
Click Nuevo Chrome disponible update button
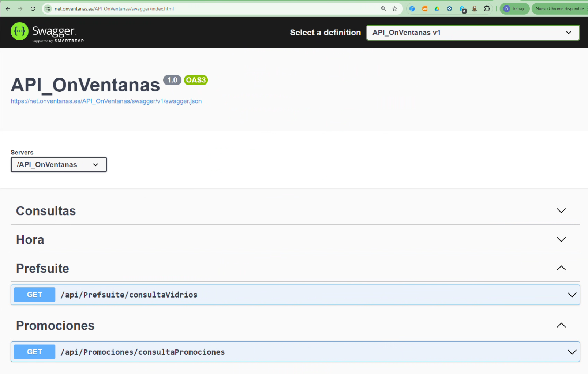[559, 8]
